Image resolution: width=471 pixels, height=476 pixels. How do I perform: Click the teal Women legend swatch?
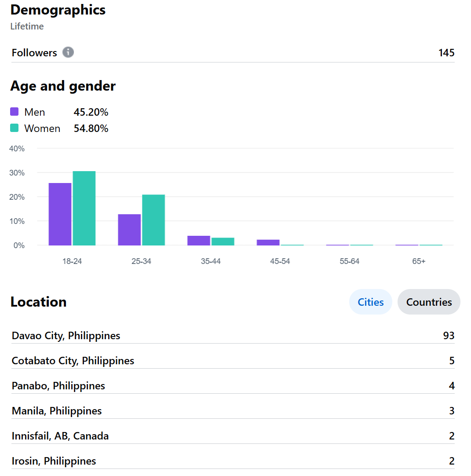[x=15, y=128]
